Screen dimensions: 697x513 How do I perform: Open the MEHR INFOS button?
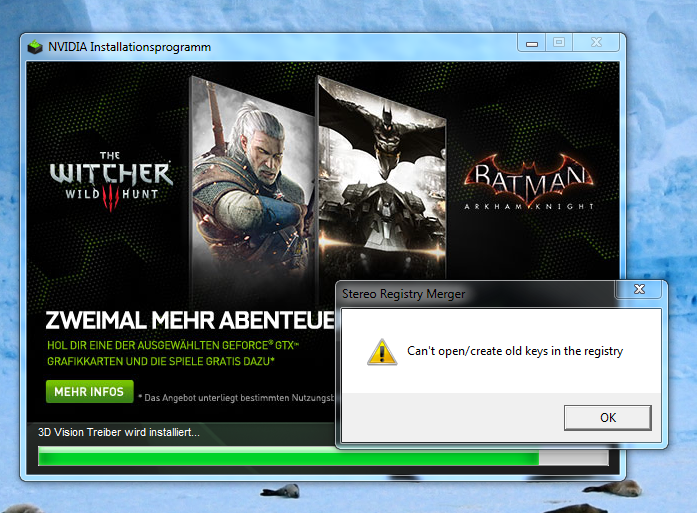89,392
